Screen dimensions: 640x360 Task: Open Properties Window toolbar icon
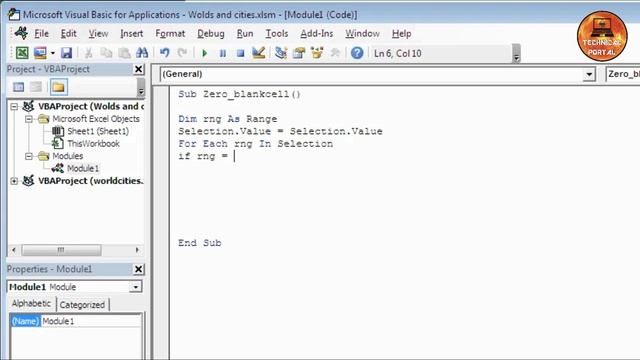tap(299, 53)
